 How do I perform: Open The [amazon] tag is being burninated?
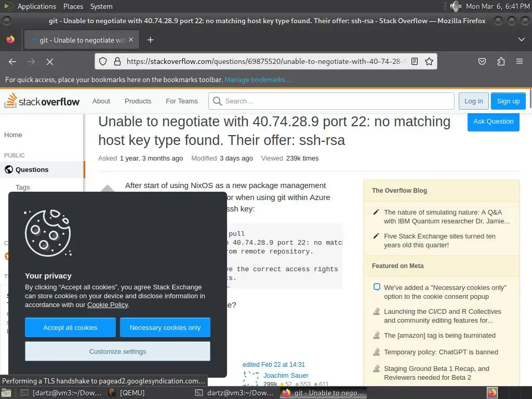440,335
